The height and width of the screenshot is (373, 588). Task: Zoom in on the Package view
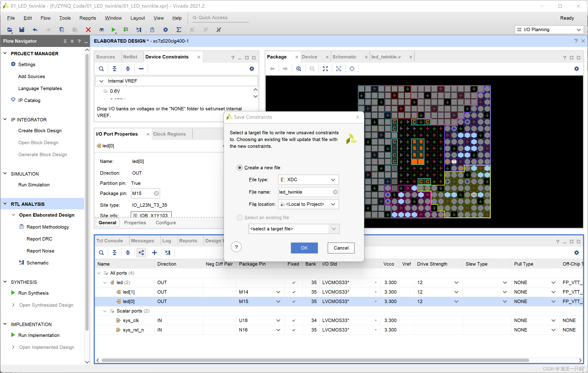tap(299, 69)
